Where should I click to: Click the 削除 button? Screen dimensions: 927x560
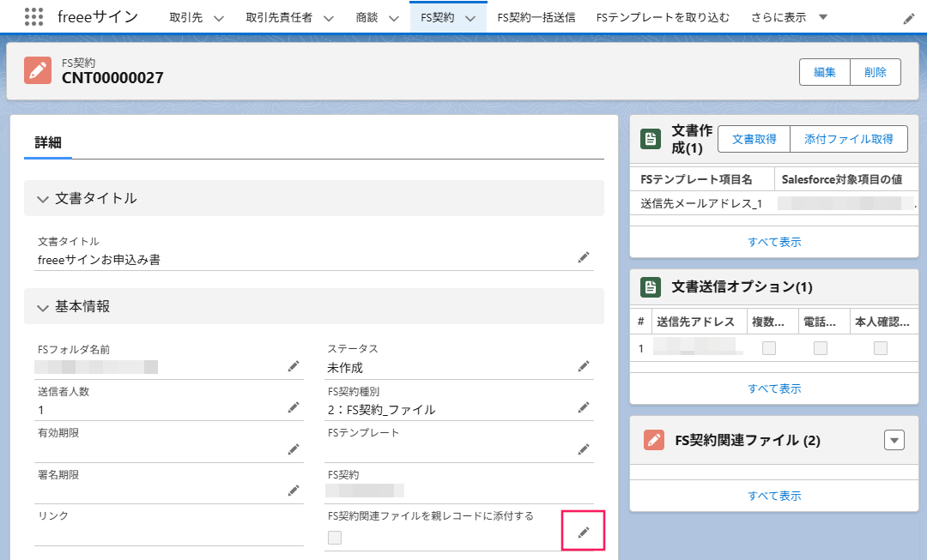coord(875,72)
